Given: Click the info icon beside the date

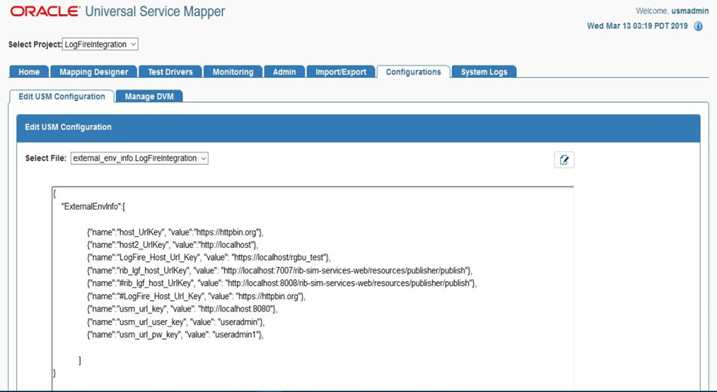Looking at the screenshot, I should [698, 26].
